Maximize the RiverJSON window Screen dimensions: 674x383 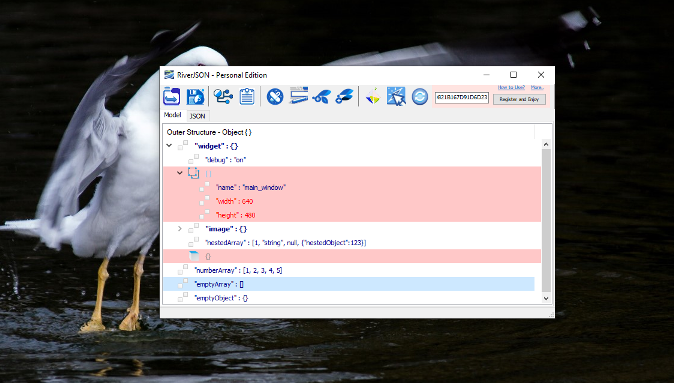513,75
